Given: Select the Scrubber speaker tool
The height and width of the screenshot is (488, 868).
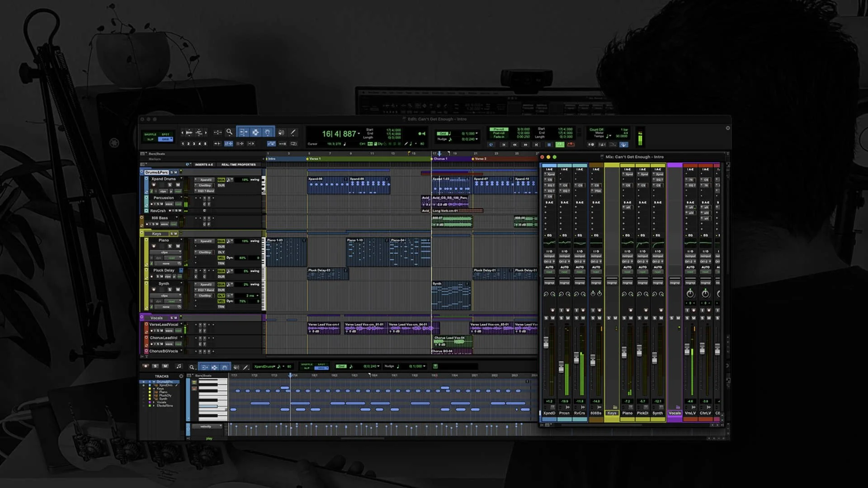Looking at the screenshot, I should pyautogui.click(x=281, y=132).
